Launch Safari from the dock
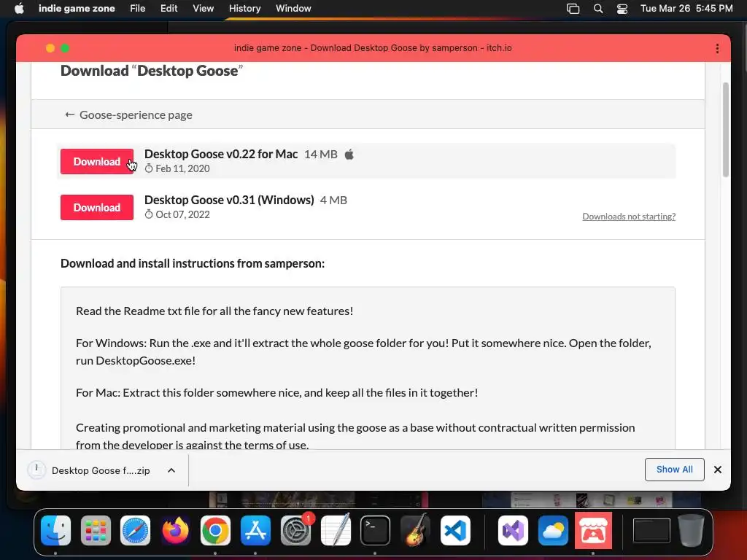 click(135, 530)
